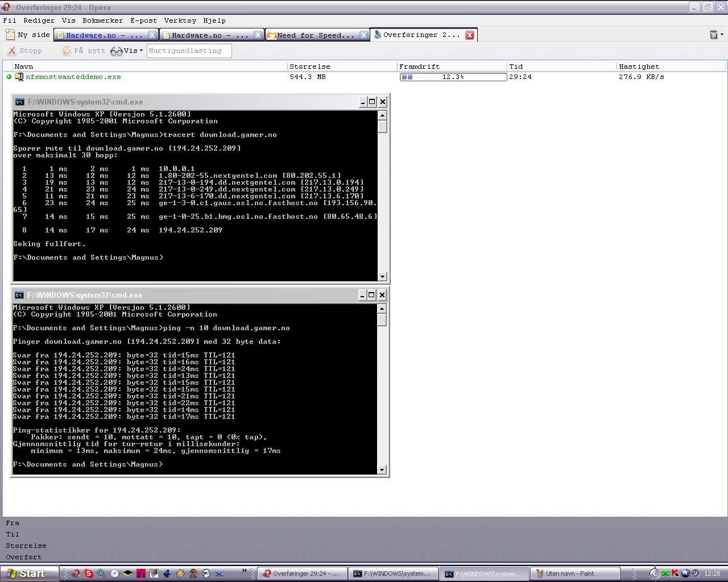Open Fil menu in Opera
The width and height of the screenshot is (728, 582).
pyautogui.click(x=10, y=20)
